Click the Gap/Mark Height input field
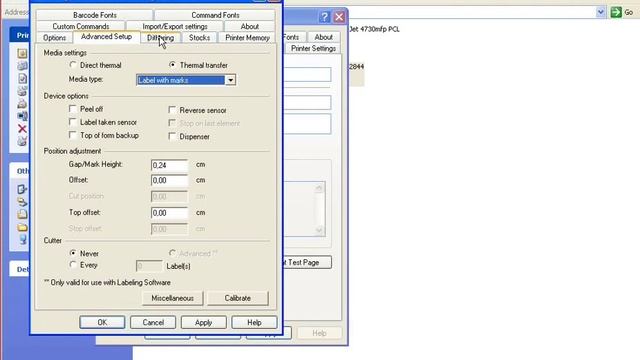The height and width of the screenshot is (360, 640). click(x=169, y=165)
